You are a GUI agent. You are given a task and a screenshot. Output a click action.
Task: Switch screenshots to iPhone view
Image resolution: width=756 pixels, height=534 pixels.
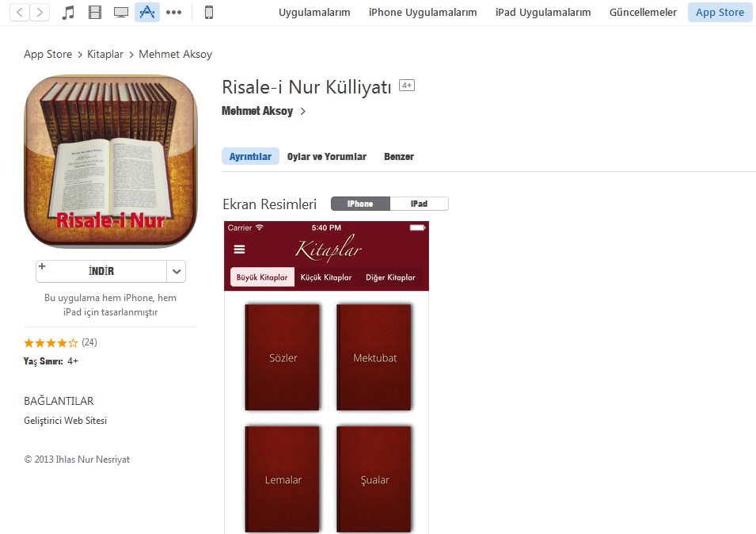pyautogui.click(x=360, y=204)
